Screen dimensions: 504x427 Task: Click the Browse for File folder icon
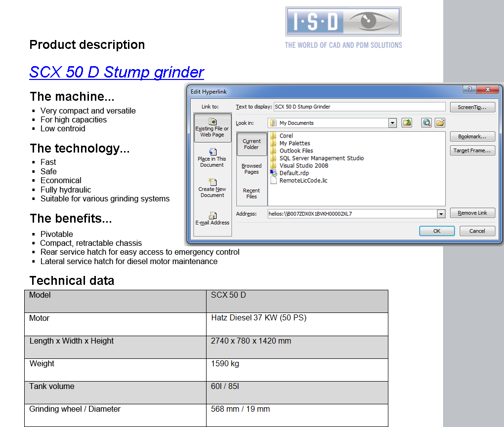click(x=440, y=123)
